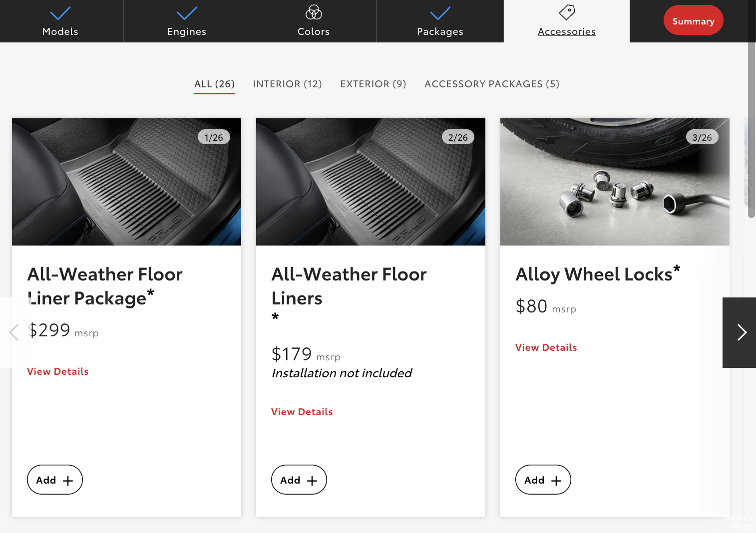Add the All-Weather Floor Liner Package

pyautogui.click(x=55, y=480)
